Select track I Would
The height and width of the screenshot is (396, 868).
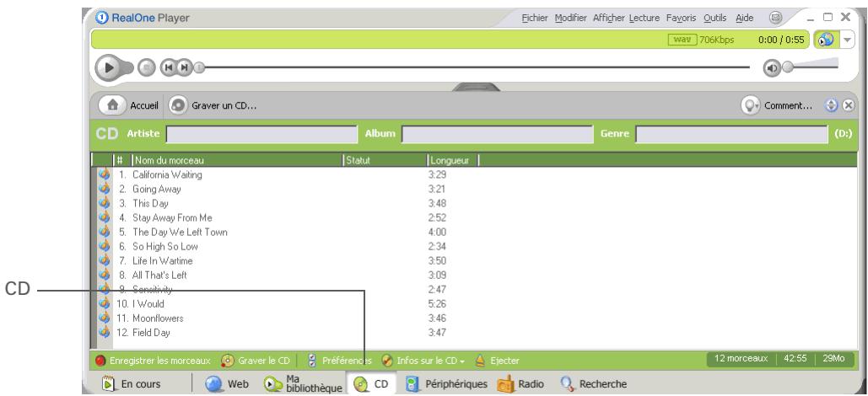click(x=148, y=304)
